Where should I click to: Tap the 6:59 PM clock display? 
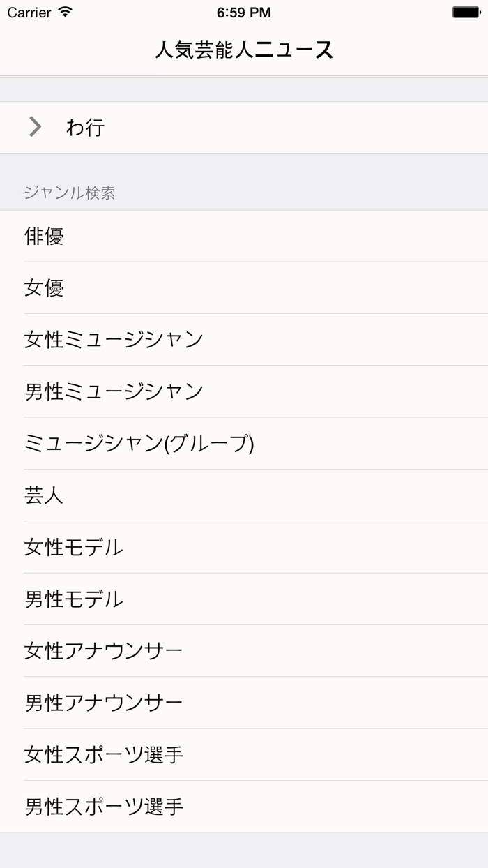244,12
